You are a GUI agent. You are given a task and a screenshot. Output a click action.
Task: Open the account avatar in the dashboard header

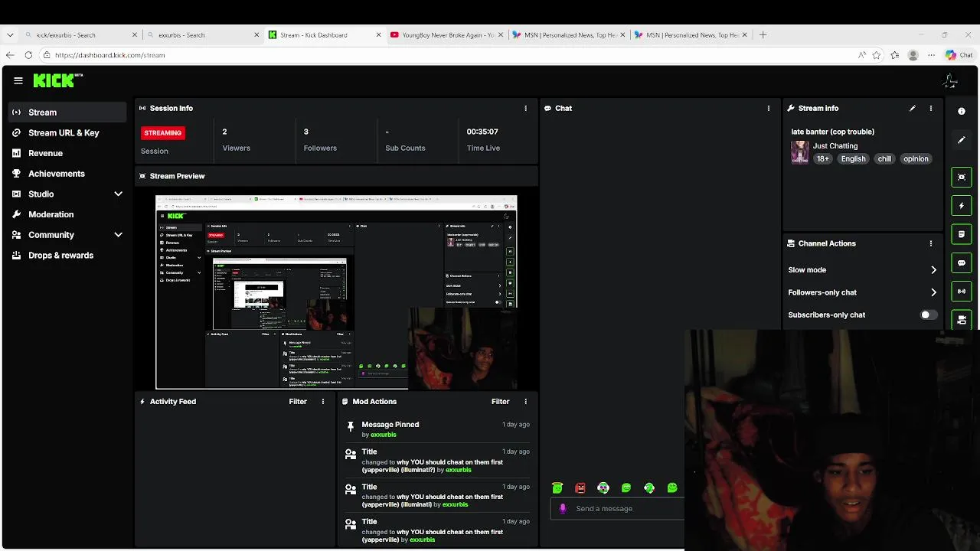(x=950, y=80)
